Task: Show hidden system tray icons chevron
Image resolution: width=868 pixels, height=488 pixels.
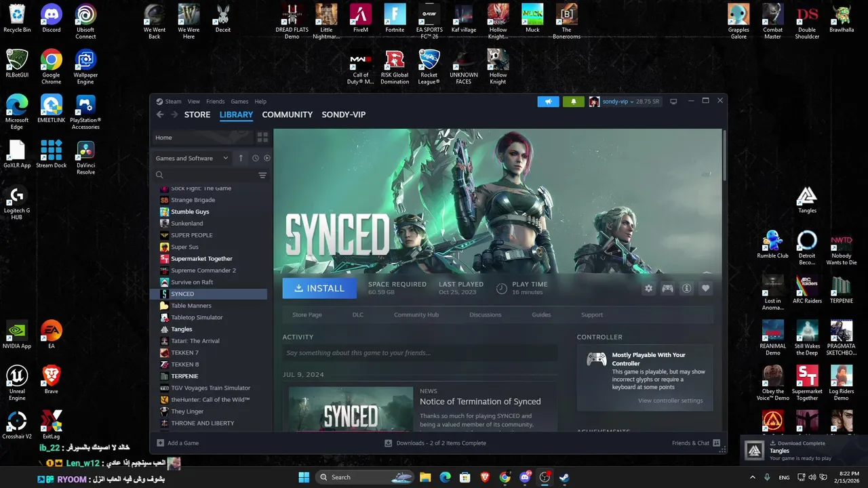Action: point(752,477)
